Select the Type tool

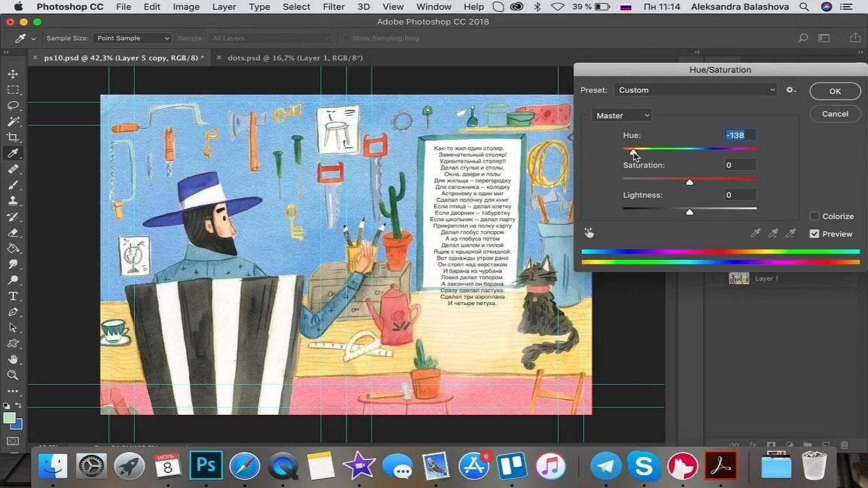[13, 296]
